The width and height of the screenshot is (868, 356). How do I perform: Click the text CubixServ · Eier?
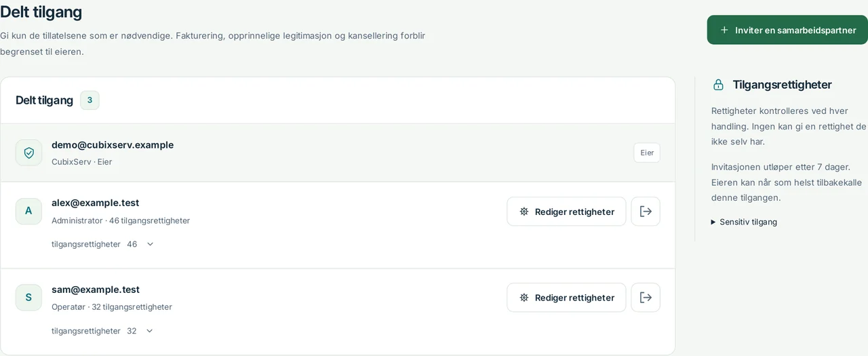point(82,161)
